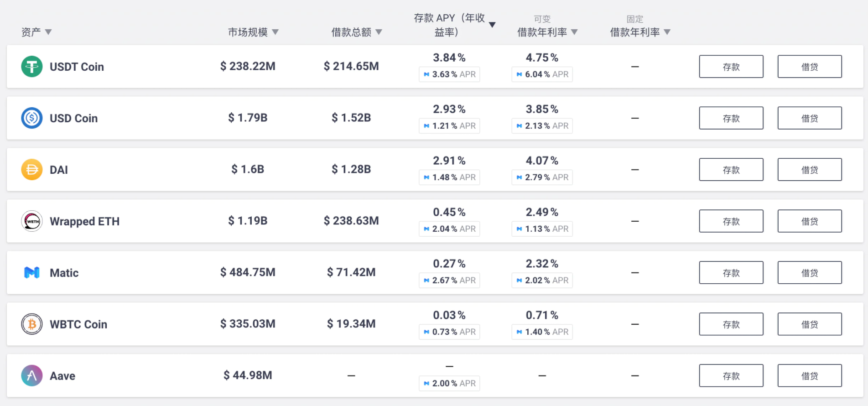Click 借贷 button in Matic row
868x406 pixels.
pos(810,273)
